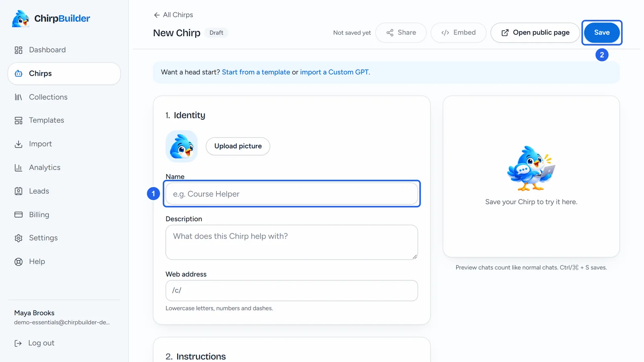
Task: Click the Log out icon
Action: [x=18, y=343]
